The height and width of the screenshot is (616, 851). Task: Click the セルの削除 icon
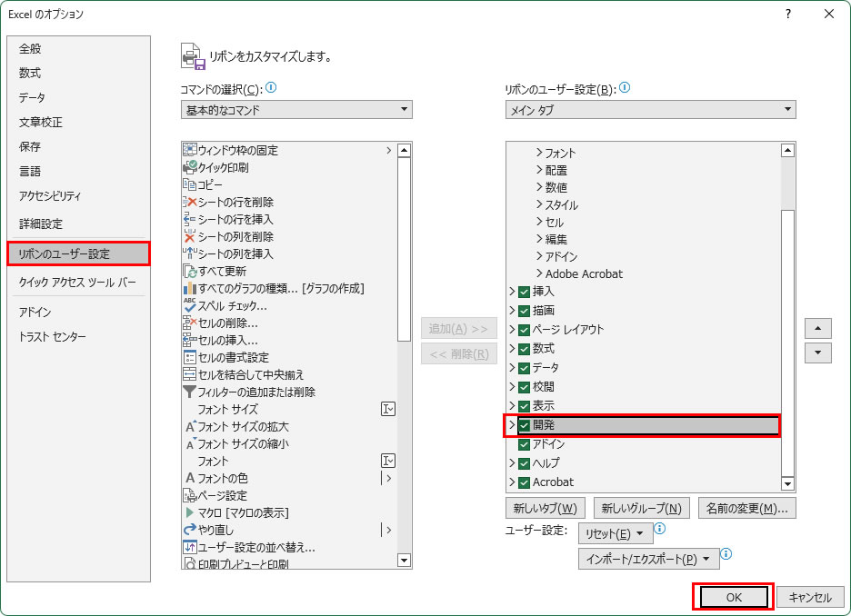pos(189,323)
